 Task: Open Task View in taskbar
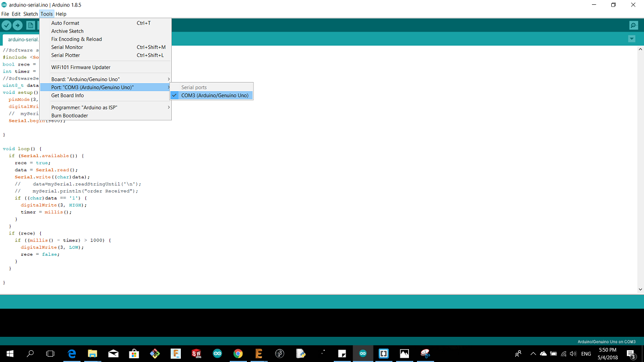click(50, 353)
